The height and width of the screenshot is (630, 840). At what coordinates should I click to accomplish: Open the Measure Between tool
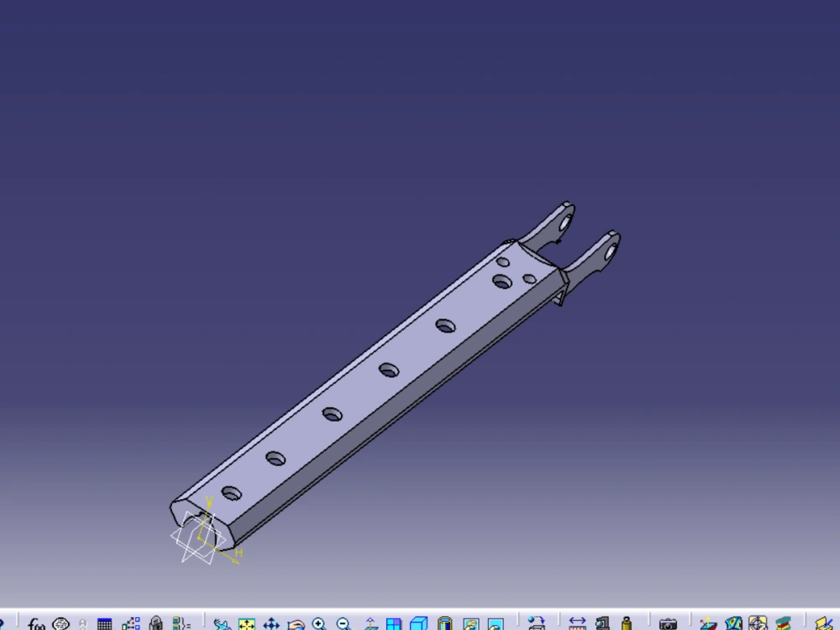tap(577, 624)
